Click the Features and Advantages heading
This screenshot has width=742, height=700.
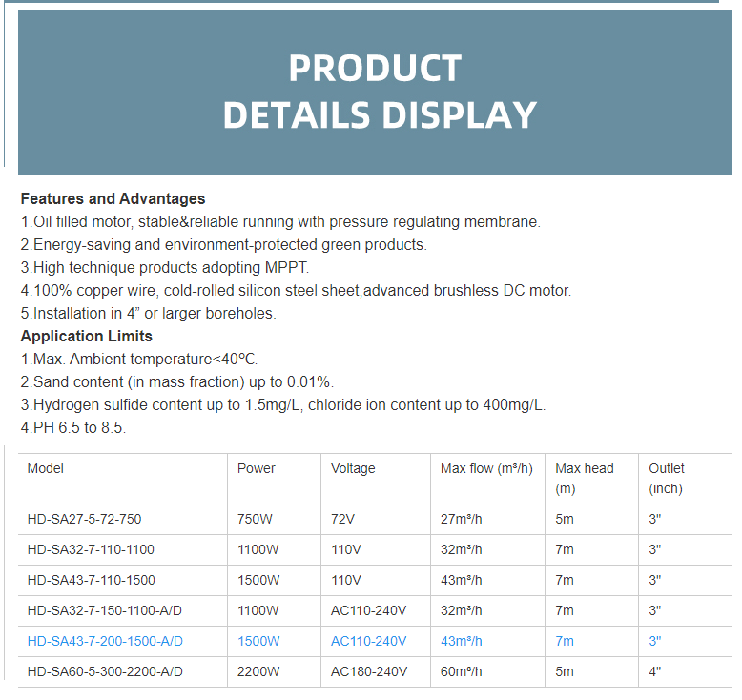point(113,199)
